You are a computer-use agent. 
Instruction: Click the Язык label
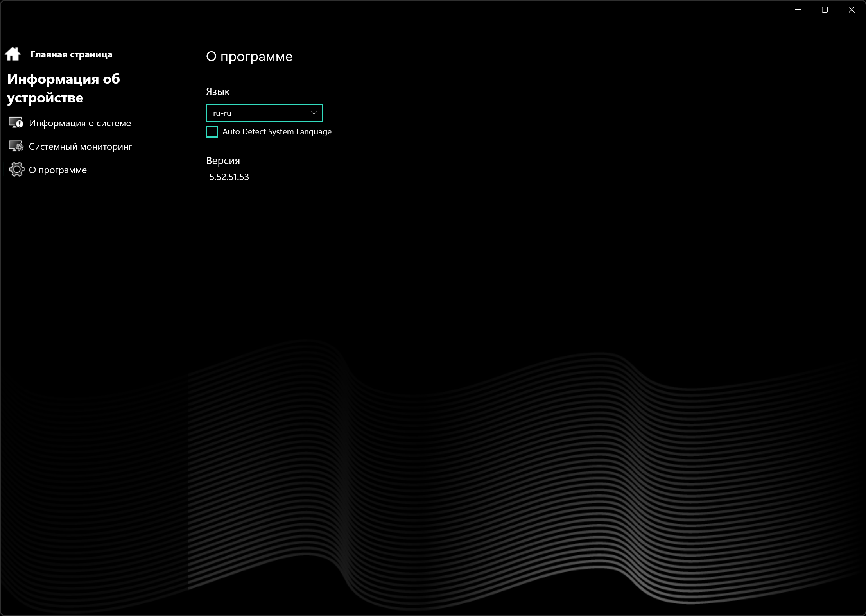pyautogui.click(x=218, y=91)
